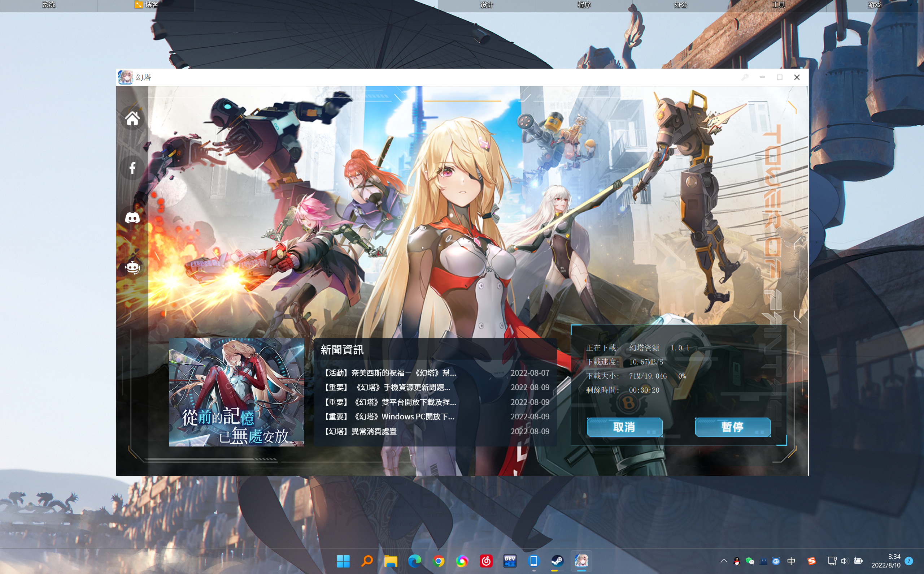The width and height of the screenshot is (924, 574).
Task: Click download size 71M/19.04G
Action: tap(648, 376)
